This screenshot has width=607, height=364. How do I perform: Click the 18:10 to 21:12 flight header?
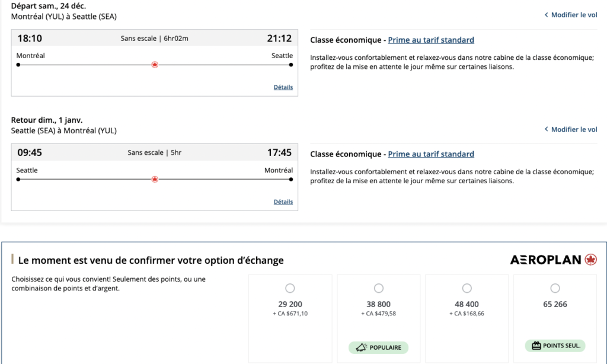[154, 39]
